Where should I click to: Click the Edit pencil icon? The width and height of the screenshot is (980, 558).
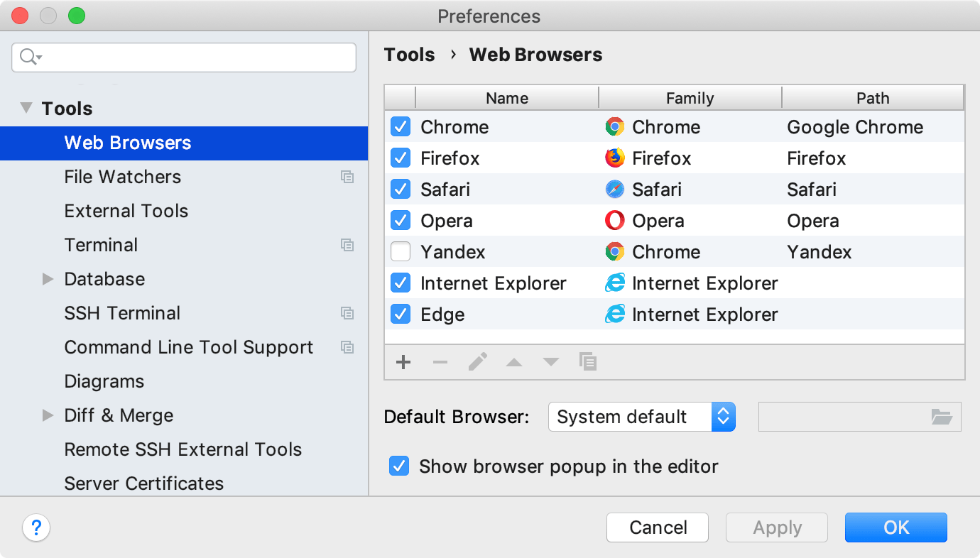point(478,362)
